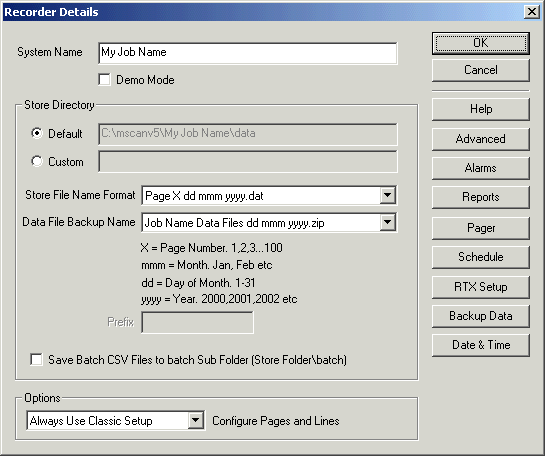Image resolution: width=545 pixels, height=456 pixels.
Task: Open the Pager setup
Action: [x=481, y=228]
